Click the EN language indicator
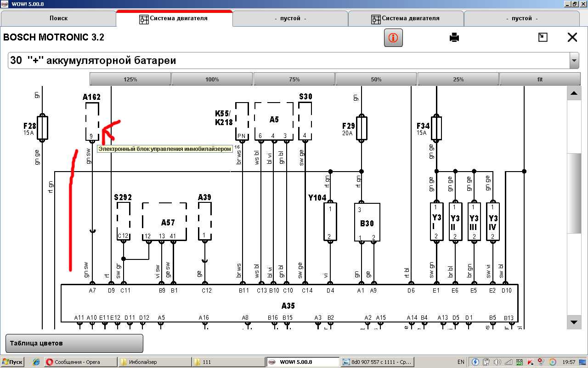588x368 pixels. 461,362
